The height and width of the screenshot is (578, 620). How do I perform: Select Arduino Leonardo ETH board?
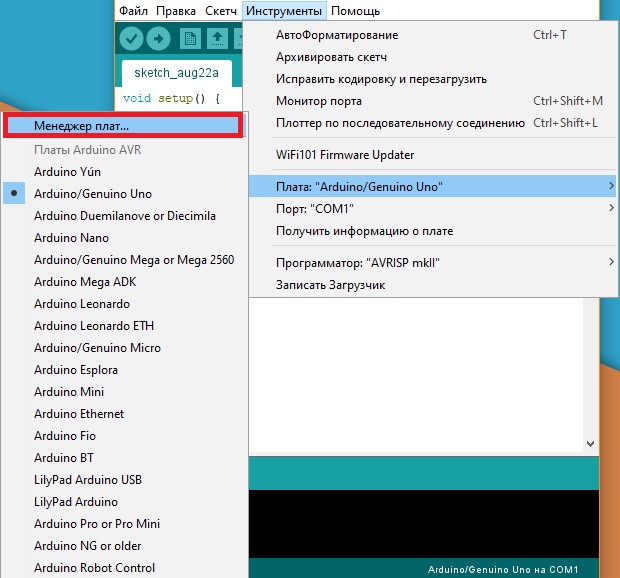pyautogui.click(x=124, y=326)
